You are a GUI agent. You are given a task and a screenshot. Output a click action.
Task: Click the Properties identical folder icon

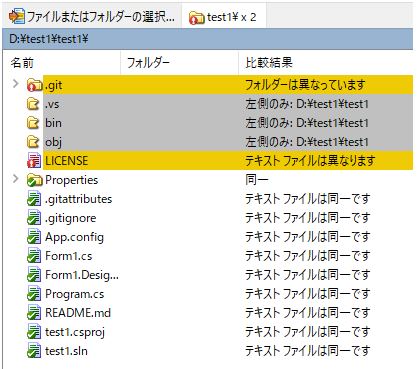pos(34,180)
